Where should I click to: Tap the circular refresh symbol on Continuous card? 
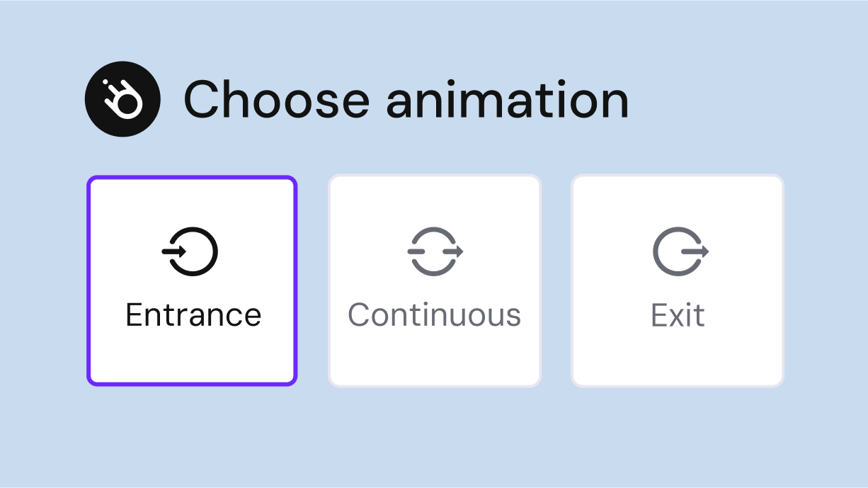point(435,250)
